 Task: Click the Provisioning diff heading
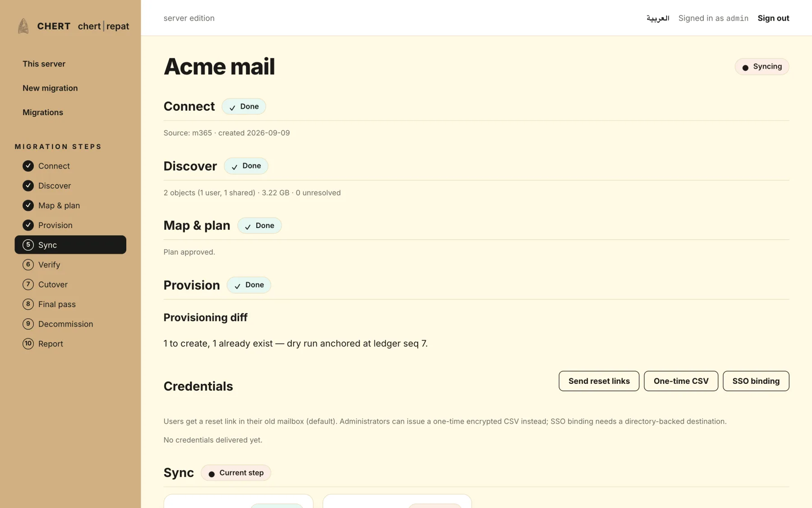[205, 317]
